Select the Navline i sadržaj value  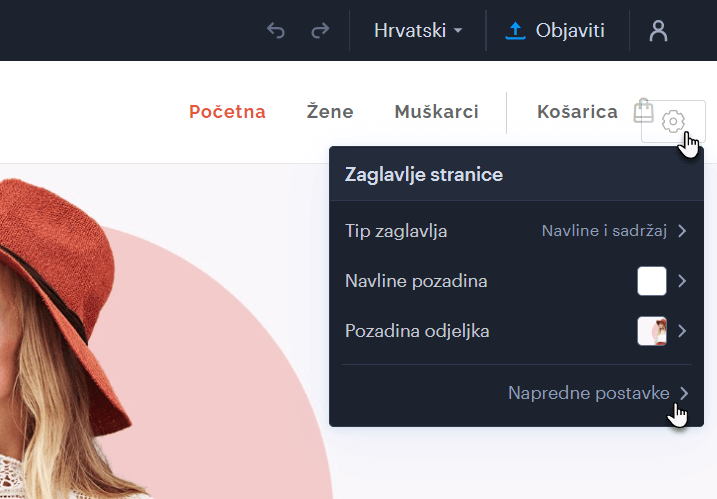[604, 231]
